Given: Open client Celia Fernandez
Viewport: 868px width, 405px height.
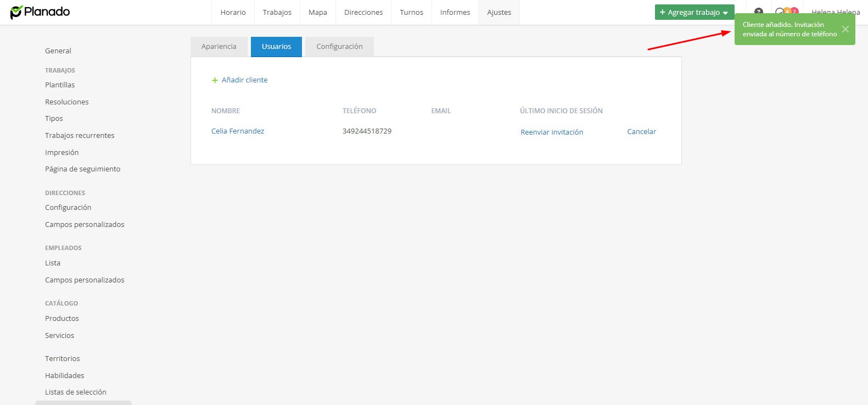Looking at the screenshot, I should 238,131.
